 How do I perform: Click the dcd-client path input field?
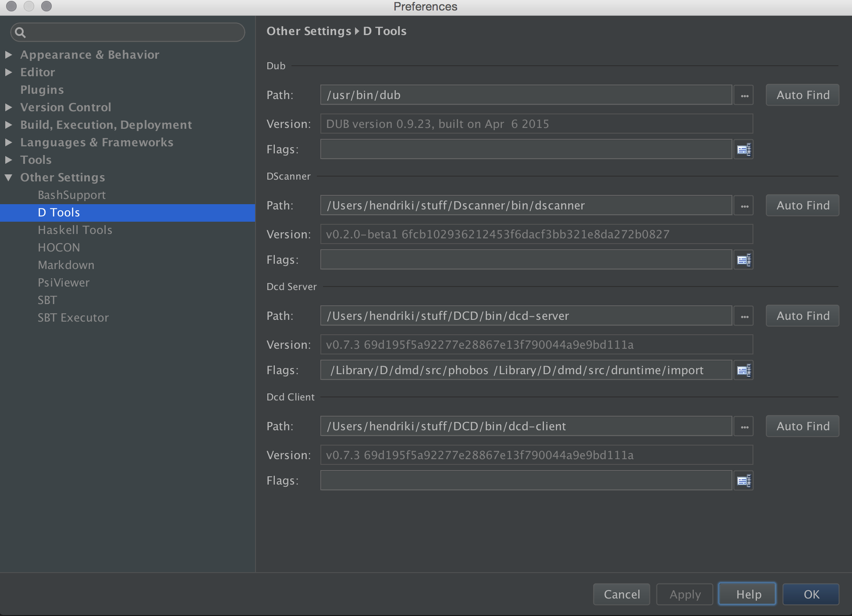[x=526, y=426]
